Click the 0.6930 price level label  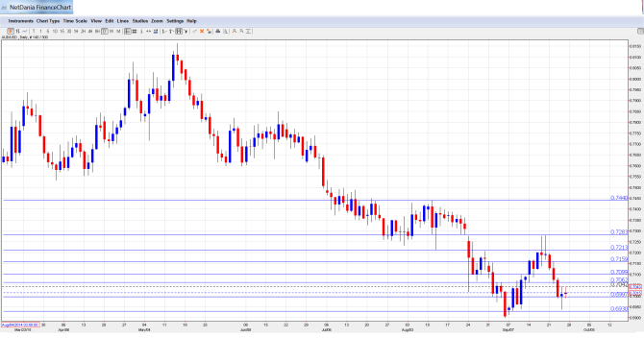pos(619,308)
